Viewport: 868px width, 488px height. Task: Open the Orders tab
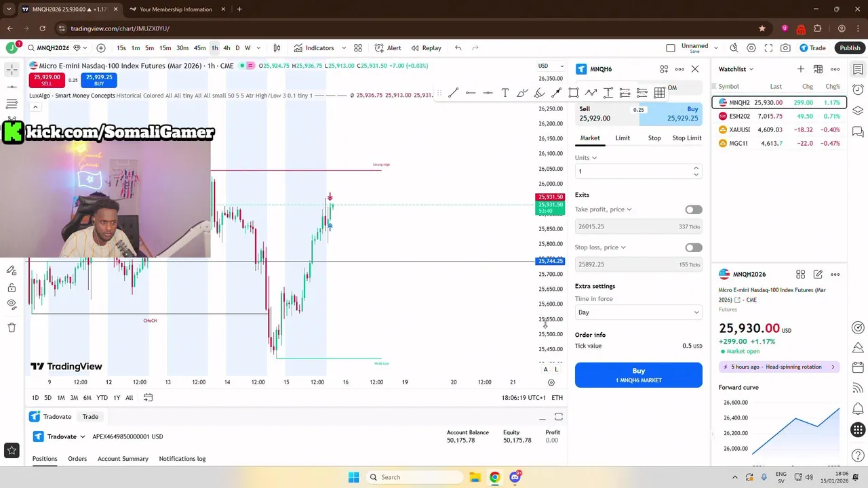[77, 459]
